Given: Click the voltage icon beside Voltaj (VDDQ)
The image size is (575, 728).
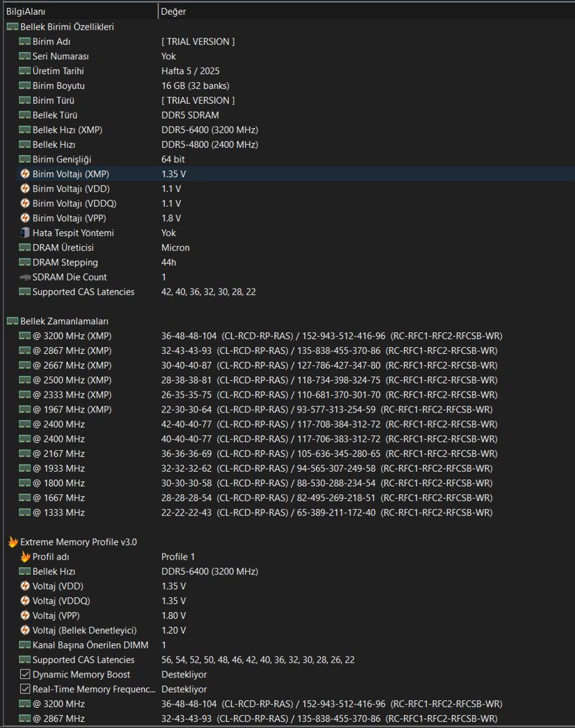Looking at the screenshot, I should pos(25,601).
